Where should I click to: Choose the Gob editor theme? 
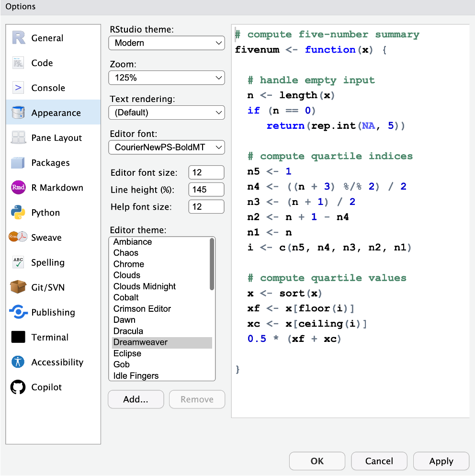click(x=161, y=364)
